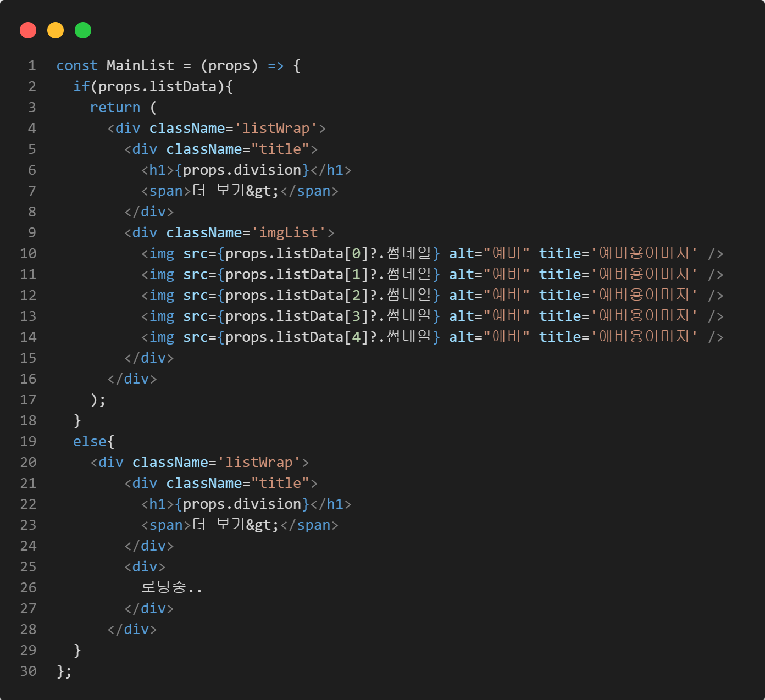Click "더 보기&gt;" text on line 7

click(x=236, y=191)
